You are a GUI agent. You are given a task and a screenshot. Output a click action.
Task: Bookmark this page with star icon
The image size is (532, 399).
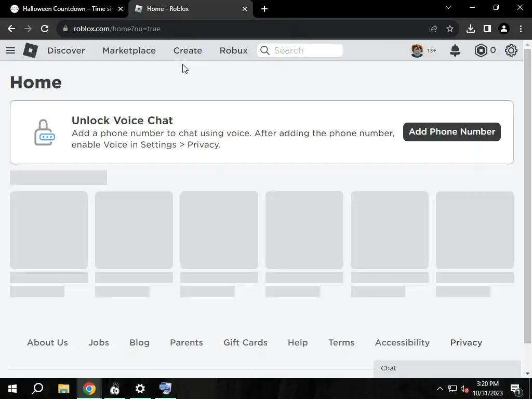pos(450,29)
